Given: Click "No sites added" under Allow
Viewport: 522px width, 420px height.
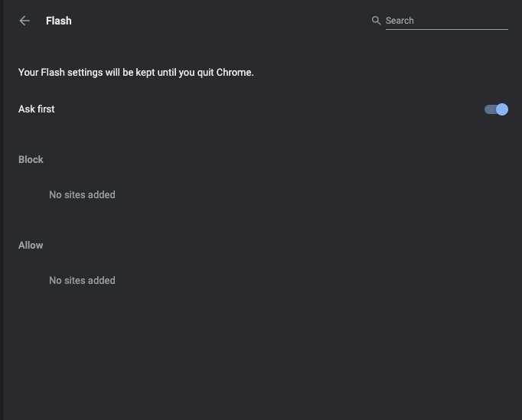Looking at the screenshot, I should [x=82, y=281].
